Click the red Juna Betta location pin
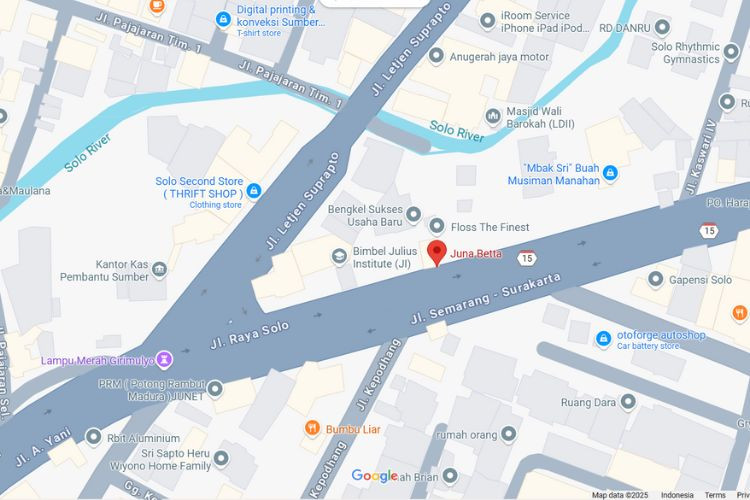The image size is (750, 500). click(437, 253)
